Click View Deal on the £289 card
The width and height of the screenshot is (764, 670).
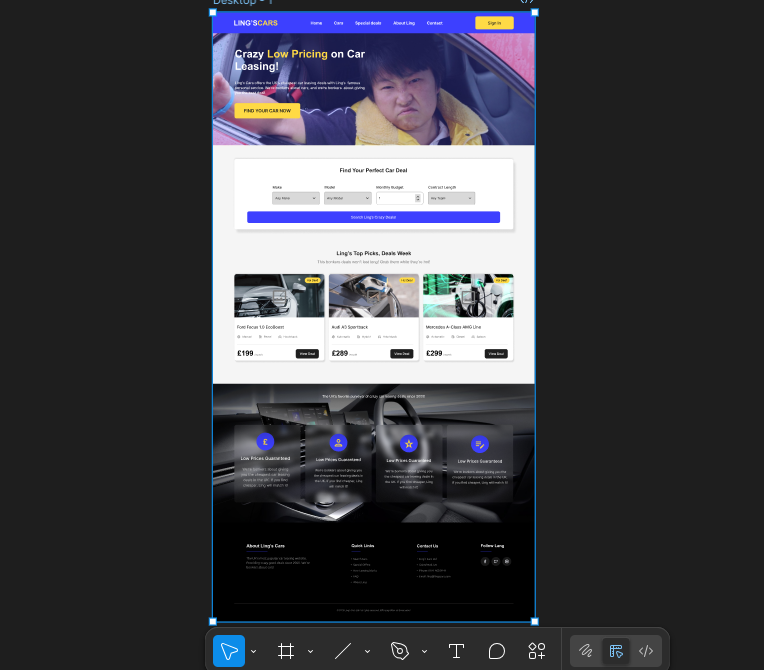tap(401, 354)
